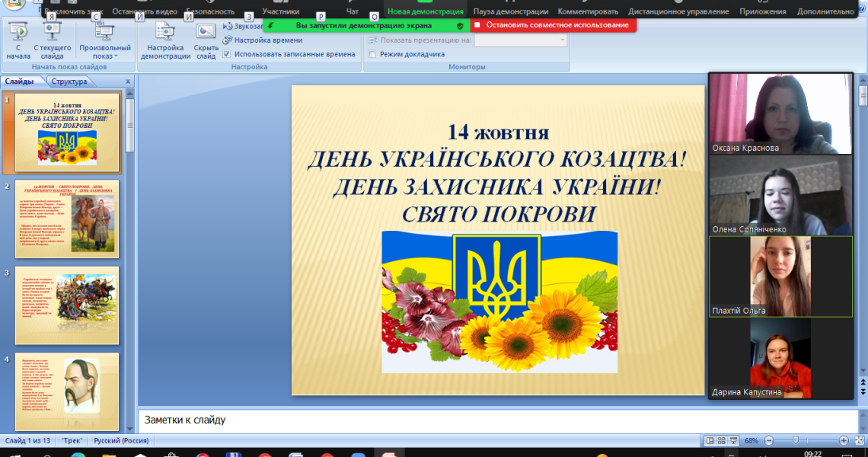Click Слайд 1 из 13 status text
This screenshot has width=868, height=457.
[26, 441]
